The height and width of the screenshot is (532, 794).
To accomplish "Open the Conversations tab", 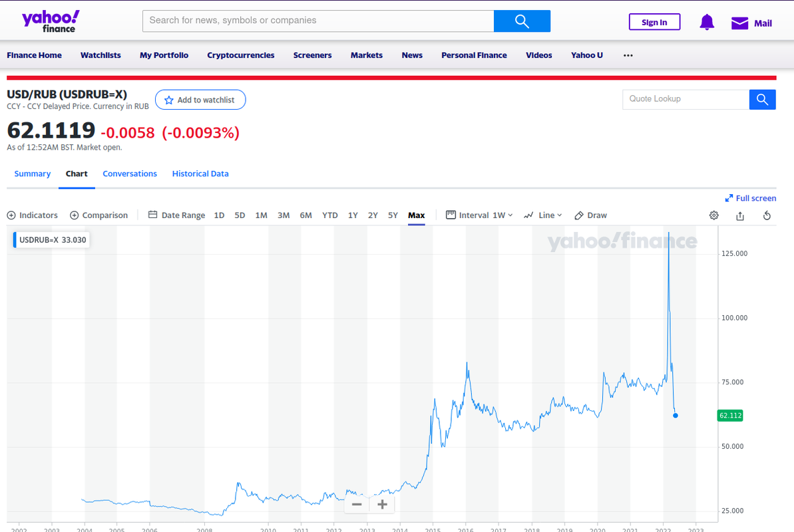I will (x=130, y=174).
